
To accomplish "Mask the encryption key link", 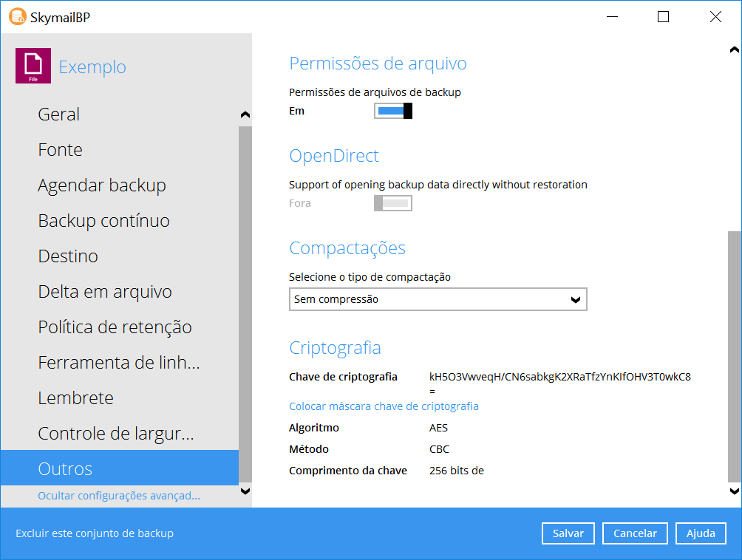I will [384, 406].
